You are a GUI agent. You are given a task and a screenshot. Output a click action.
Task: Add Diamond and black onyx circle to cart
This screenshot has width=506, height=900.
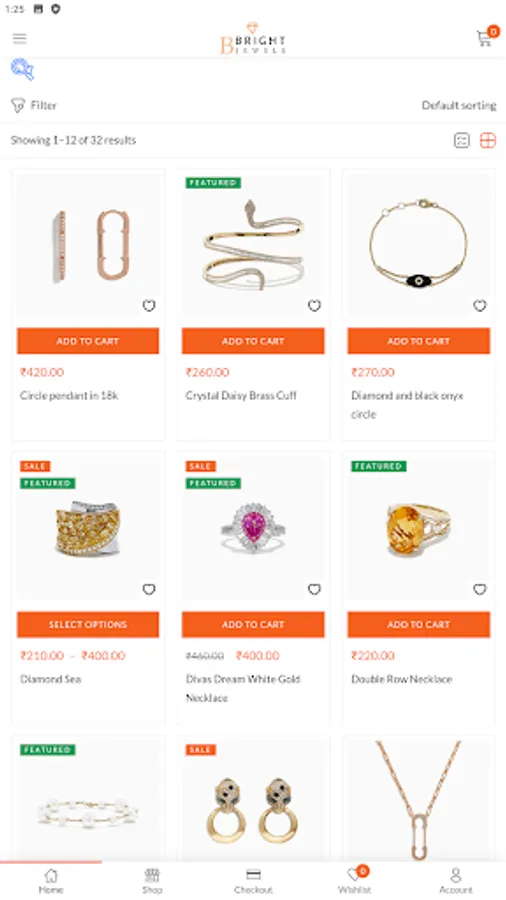coord(418,341)
